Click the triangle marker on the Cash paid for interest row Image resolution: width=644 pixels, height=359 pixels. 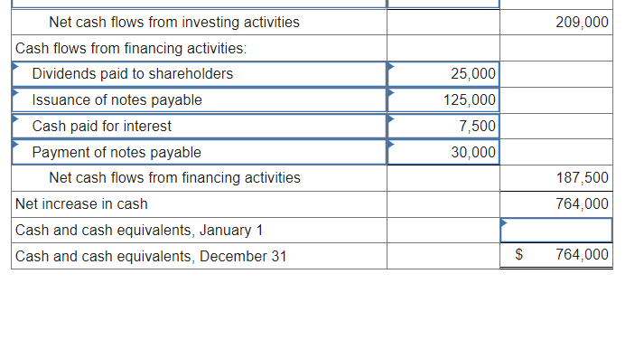pos(15,118)
